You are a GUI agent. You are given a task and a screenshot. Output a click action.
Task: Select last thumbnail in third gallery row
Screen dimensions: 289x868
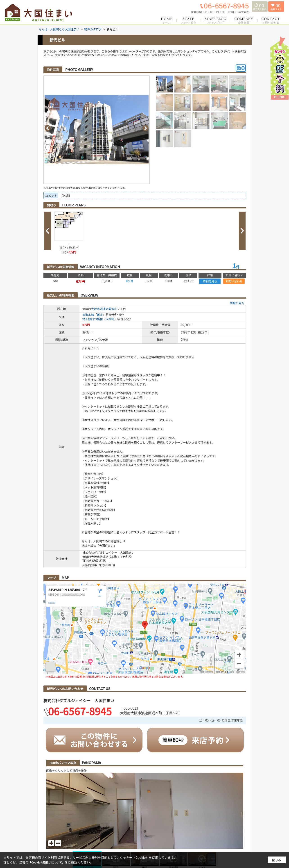click(x=237, y=120)
